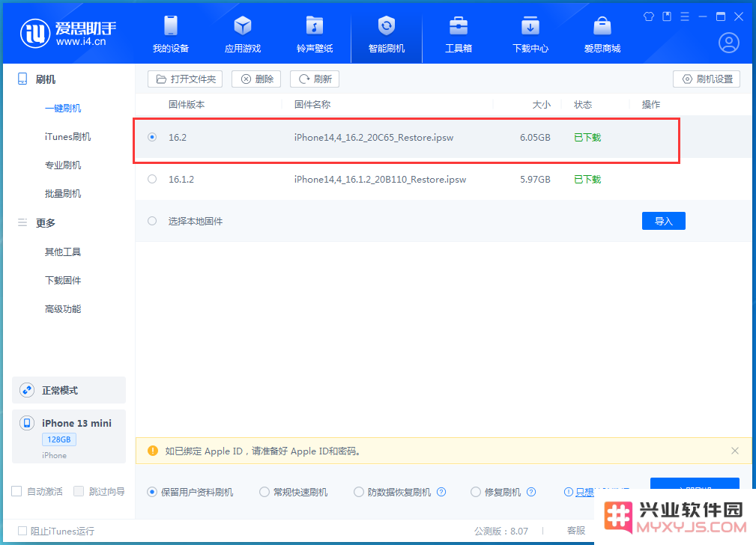
Task: Click the help icon next to 防数据恢复刷机
Action: (441, 492)
